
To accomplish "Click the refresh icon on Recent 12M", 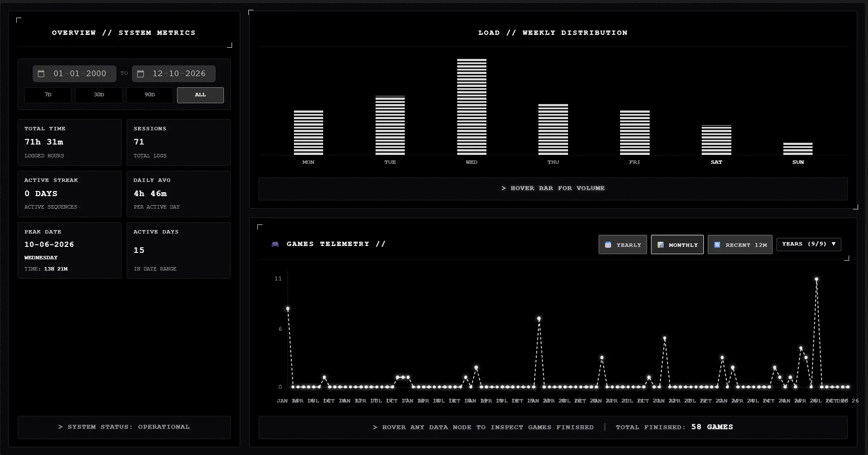I will pos(717,245).
